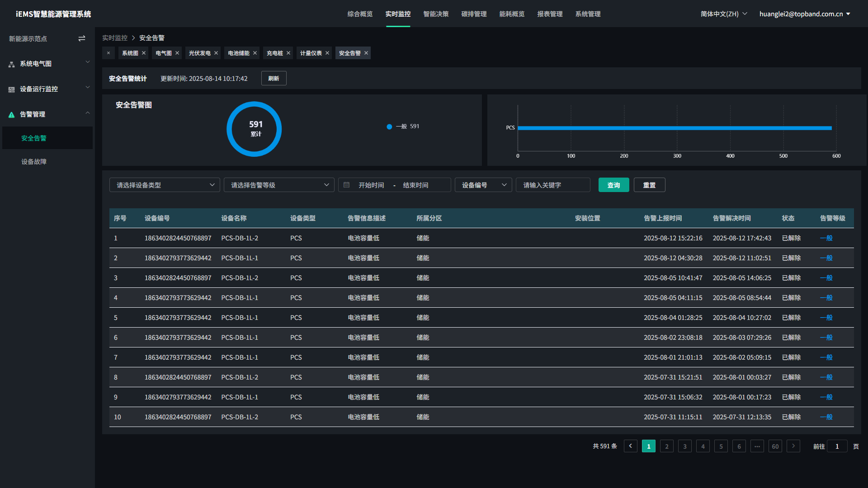Open the 请选择设备类型 dropdown
This screenshot has width=868, height=488.
[x=165, y=185]
